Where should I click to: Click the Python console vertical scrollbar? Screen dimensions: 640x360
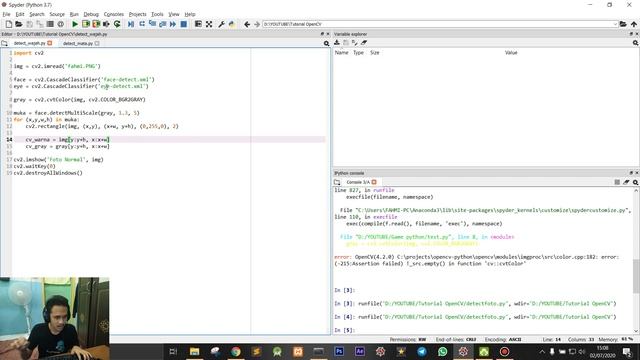[636, 276]
